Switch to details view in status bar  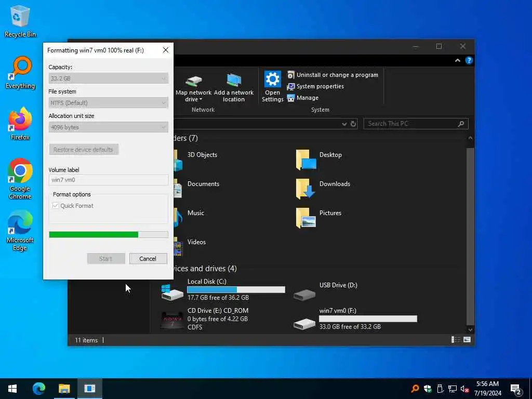pyautogui.click(x=455, y=340)
